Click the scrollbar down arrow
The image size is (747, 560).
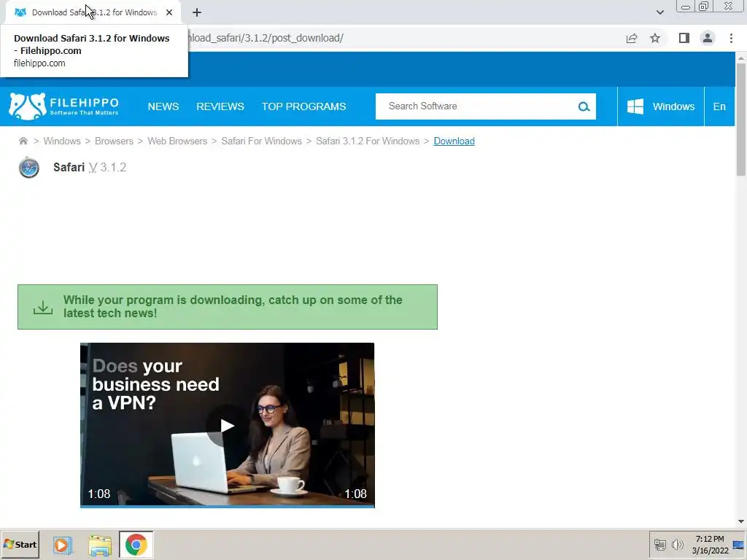coord(741,521)
